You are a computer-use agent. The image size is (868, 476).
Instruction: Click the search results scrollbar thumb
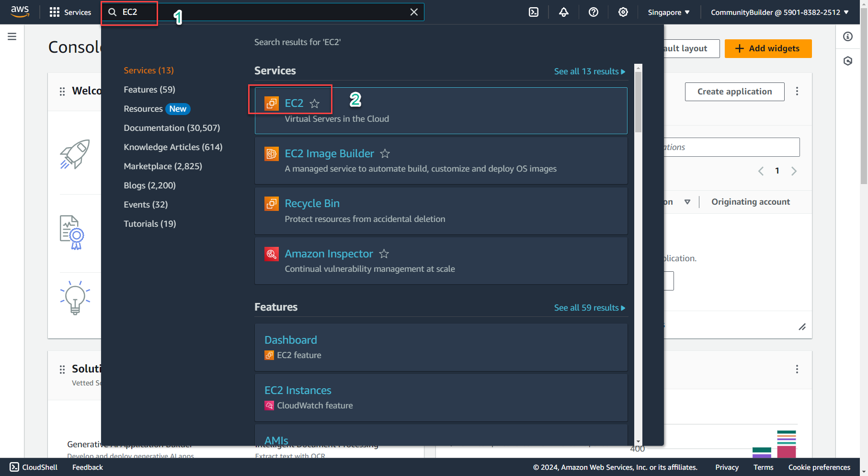(638, 102)
